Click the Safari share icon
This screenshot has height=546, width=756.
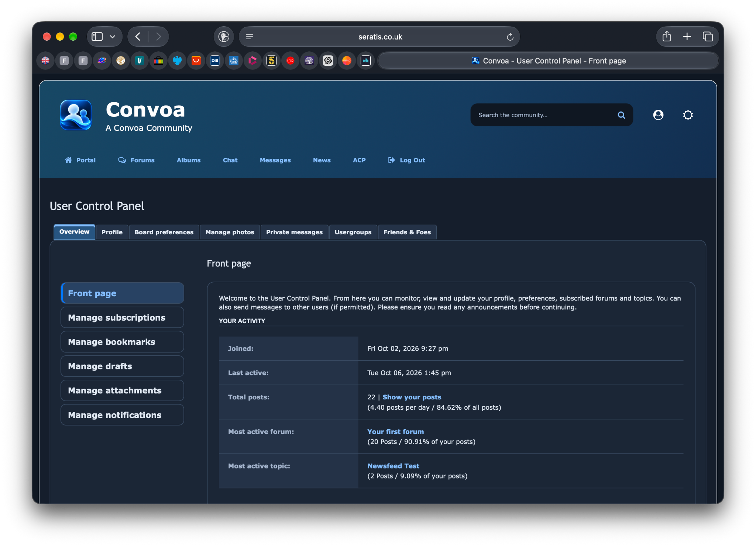point(667,36)
